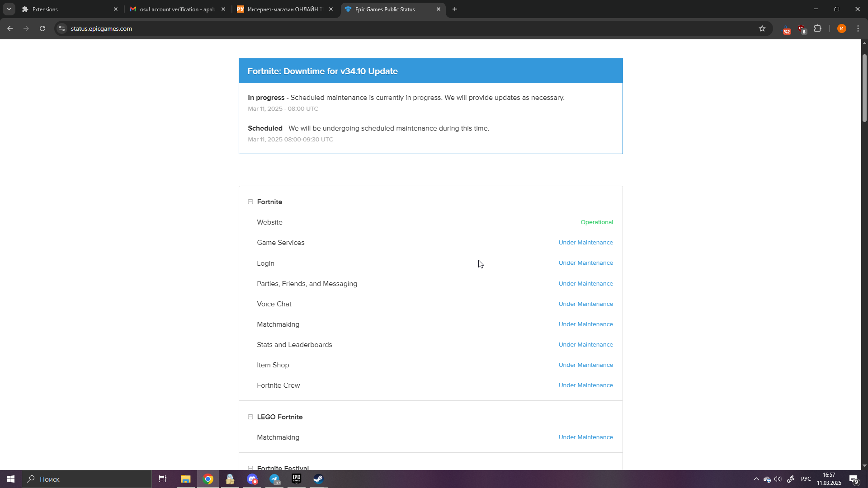This screenshot has width=868, height=488.
Task: Switch input language РУС
Action: pos(806,479)
